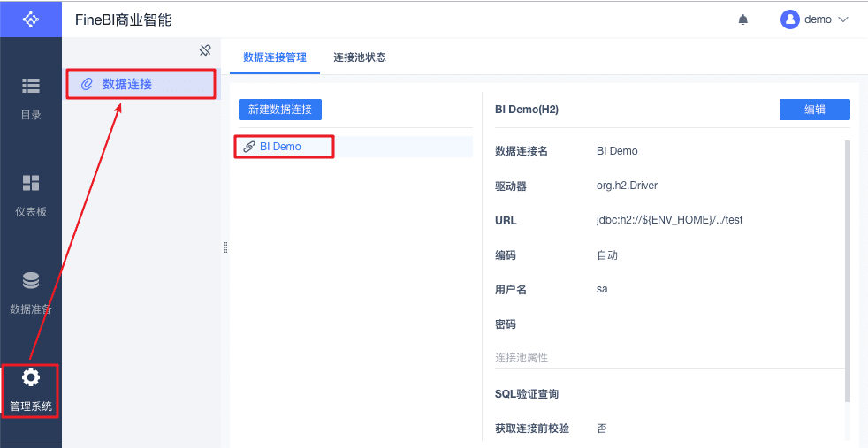Click URL value jdbc:h2://${ENV_HOME}/../test
The height and width of the screenshot is (448, 868).
669,220
